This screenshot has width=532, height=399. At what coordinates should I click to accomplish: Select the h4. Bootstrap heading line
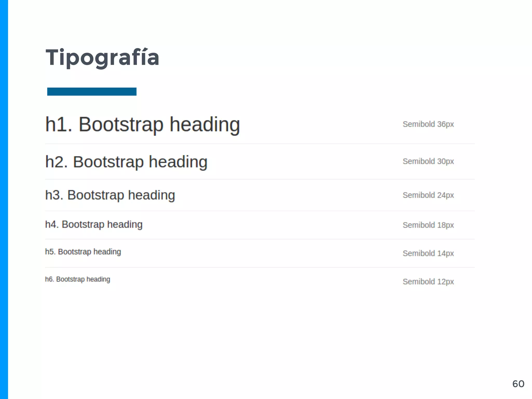click(x=94, y=224)
